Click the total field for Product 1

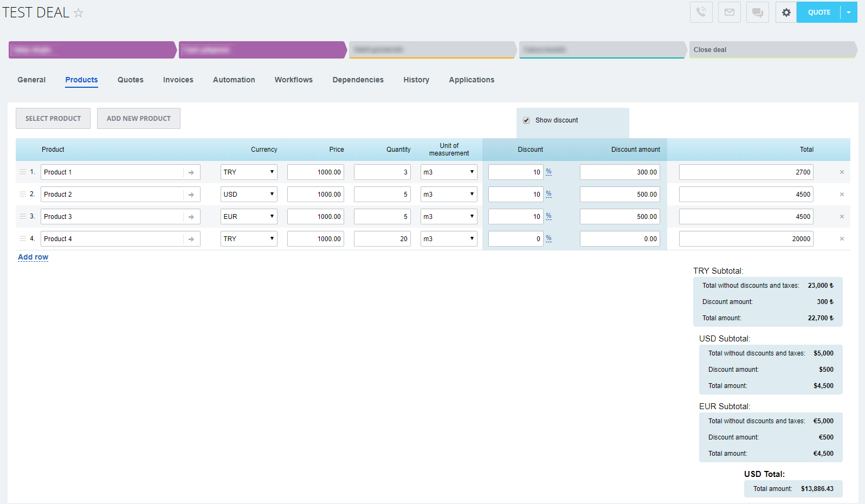pos(746,172)
